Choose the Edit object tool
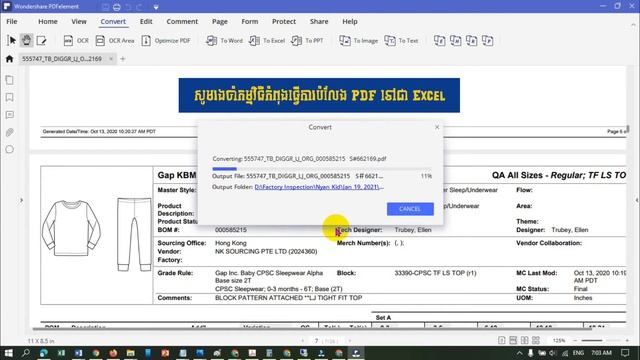 [41, 40]
